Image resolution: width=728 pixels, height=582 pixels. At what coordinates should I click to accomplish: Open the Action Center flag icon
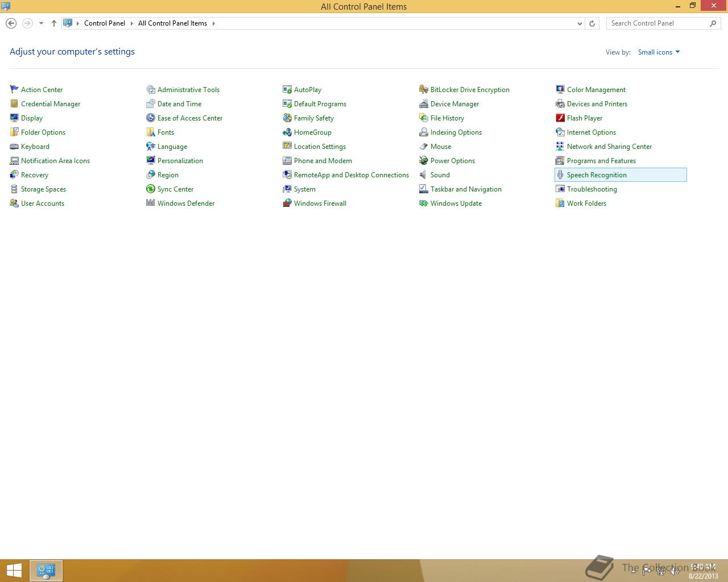point(14,89)
